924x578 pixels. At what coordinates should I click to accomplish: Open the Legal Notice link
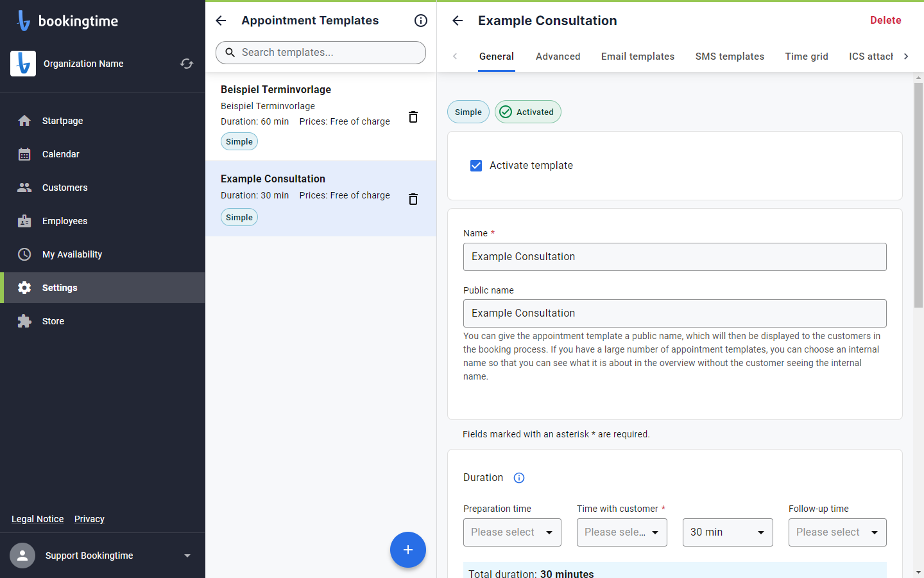click(x=38, y=519)
